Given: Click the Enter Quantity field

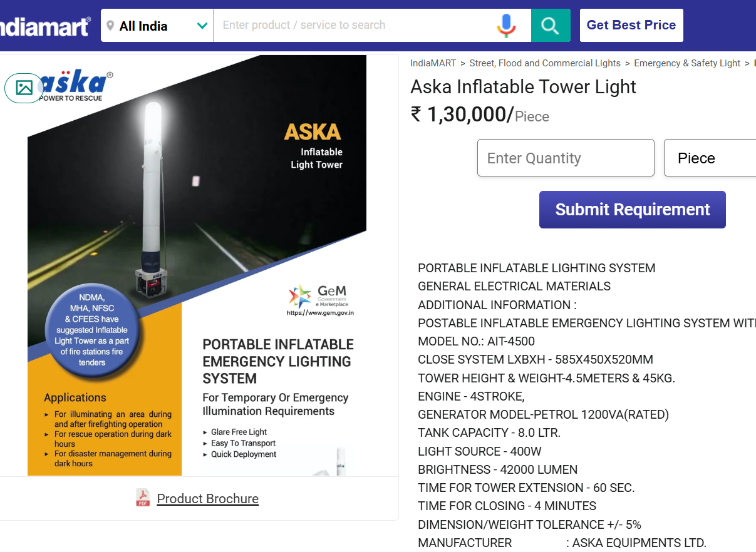Looking at the screenshot, I should coord(566,158).
